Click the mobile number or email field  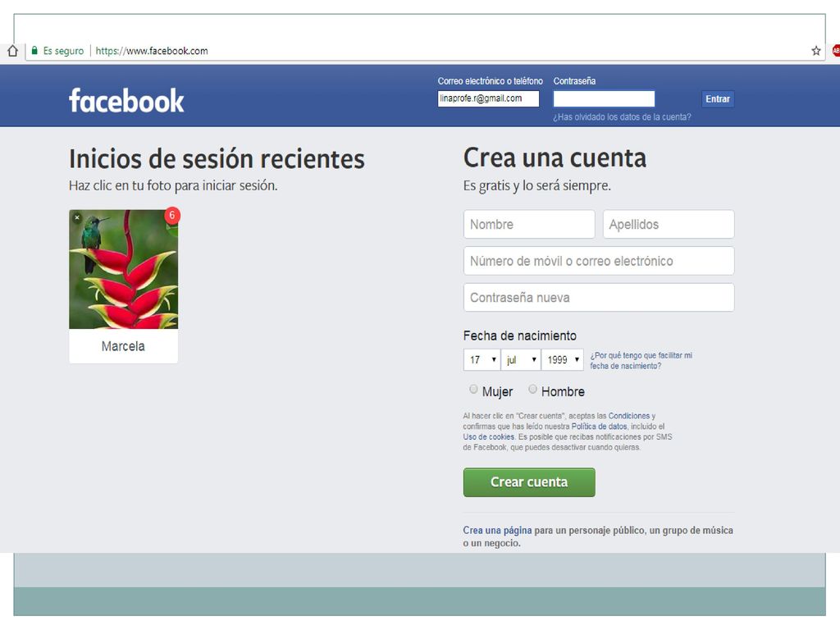598,261
